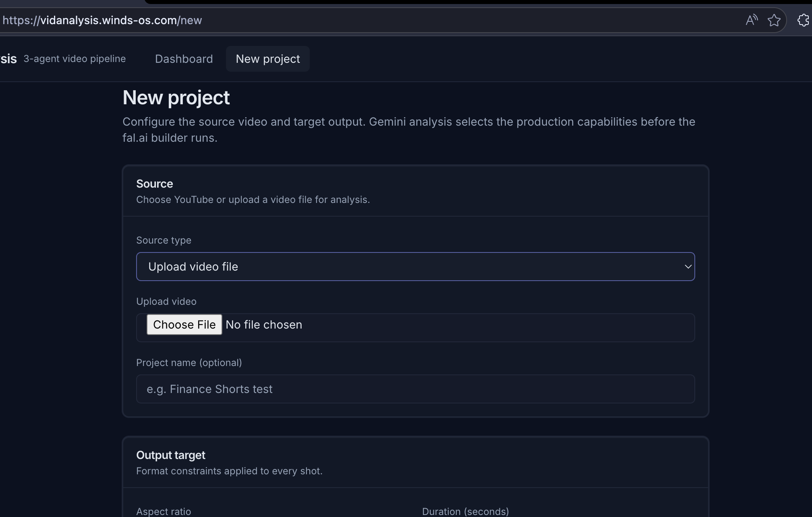Screen dimensions: 812x517
Task: Click the New project page heading
Action: point(176,98)
